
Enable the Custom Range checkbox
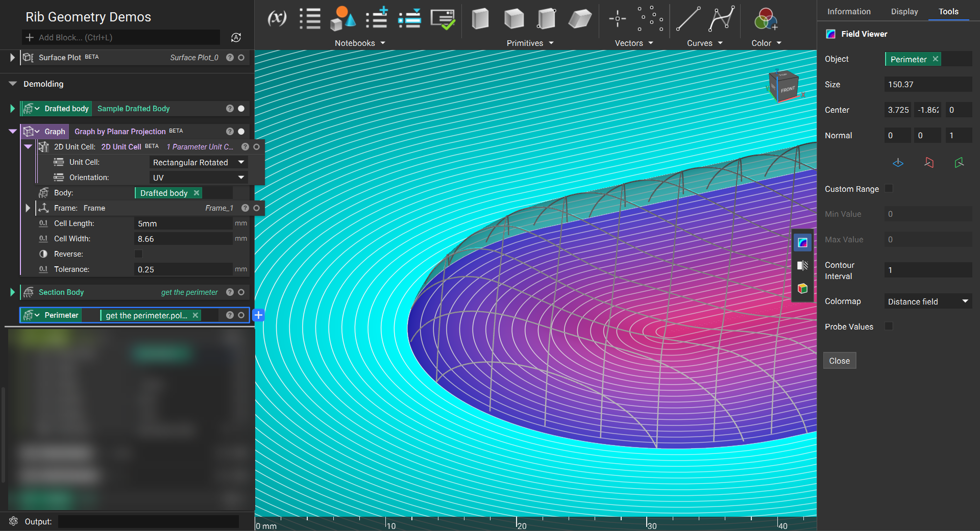[889, 189]
